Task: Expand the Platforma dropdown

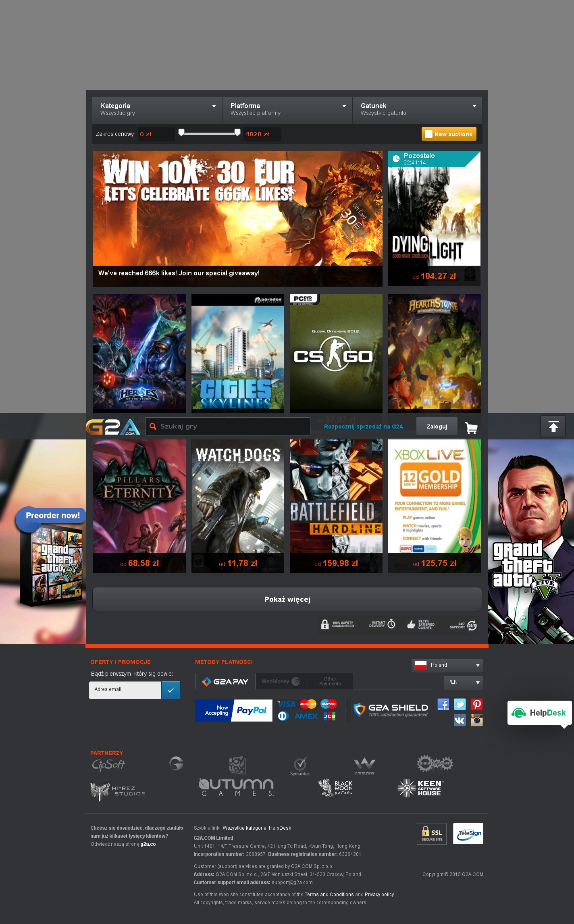Action: click(287, 110)
